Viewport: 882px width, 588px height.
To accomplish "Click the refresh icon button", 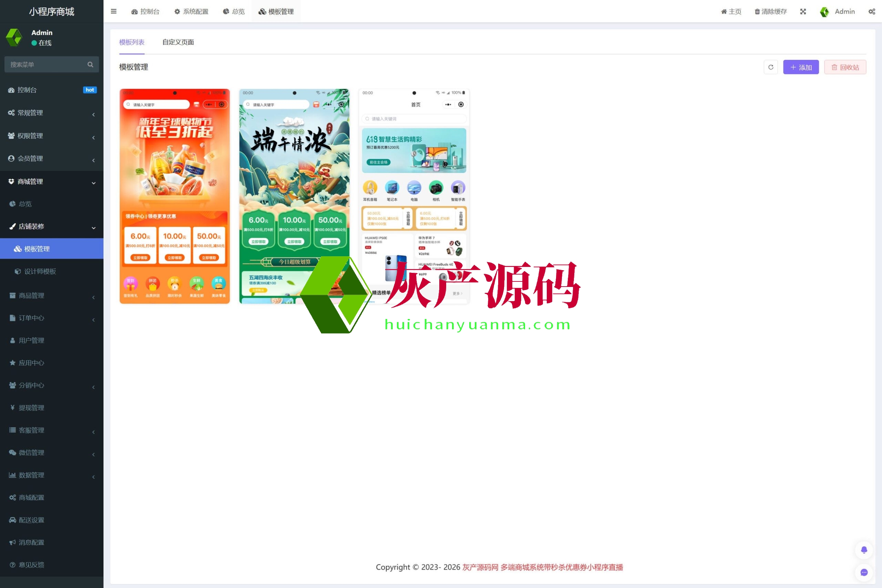I will pos(771,67).
